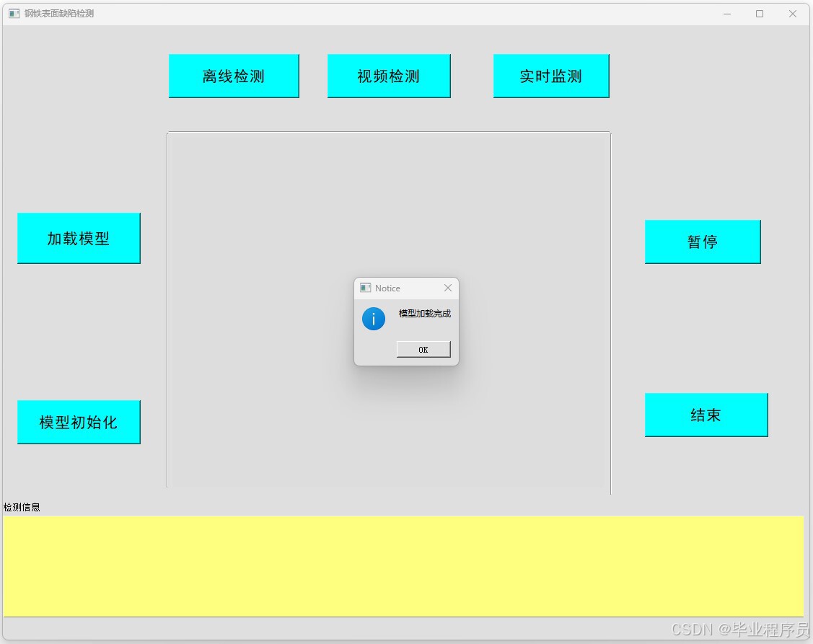Click the 结束 end button
Screen dimensions: 813x644
pyautogui.click(x=706, y=415)
